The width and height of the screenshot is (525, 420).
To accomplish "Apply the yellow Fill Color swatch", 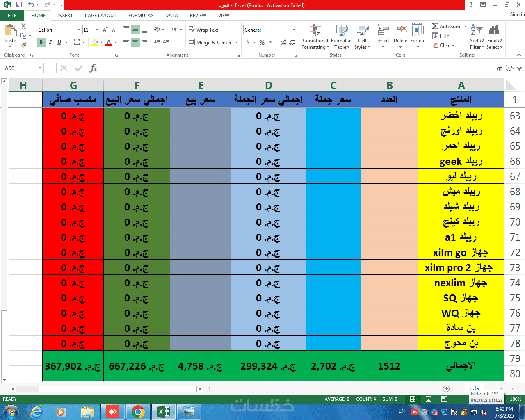I will click(x=95, y=42).
